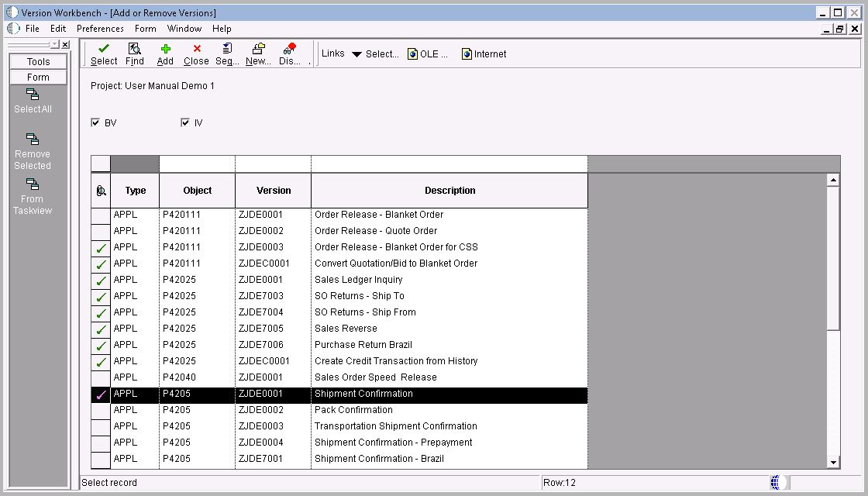Click the Dis toolbar icon
Viewport: 868px width, 496px height.
point(289,53)
